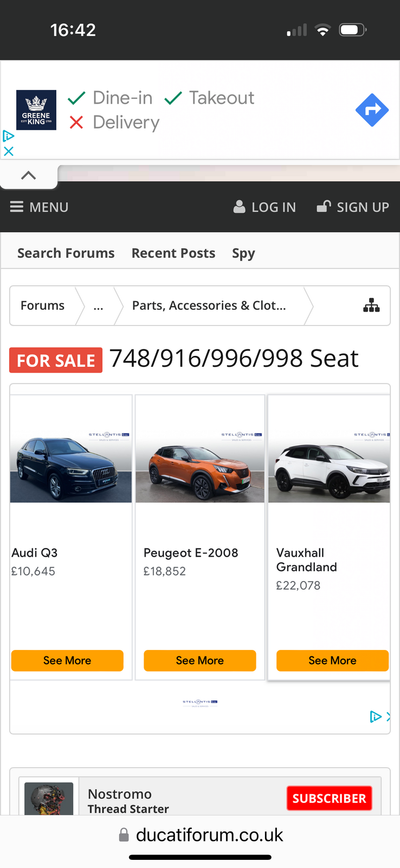The image size is (400, 868).
Task: Tap the blue directions arrow icon
Action: [x=372, y=110]
